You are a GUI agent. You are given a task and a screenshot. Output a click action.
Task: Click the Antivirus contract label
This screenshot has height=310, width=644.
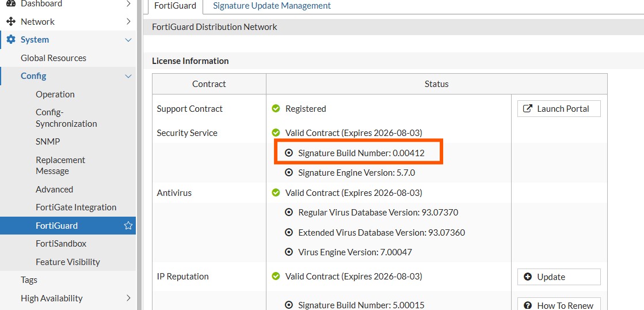(174, 193)
